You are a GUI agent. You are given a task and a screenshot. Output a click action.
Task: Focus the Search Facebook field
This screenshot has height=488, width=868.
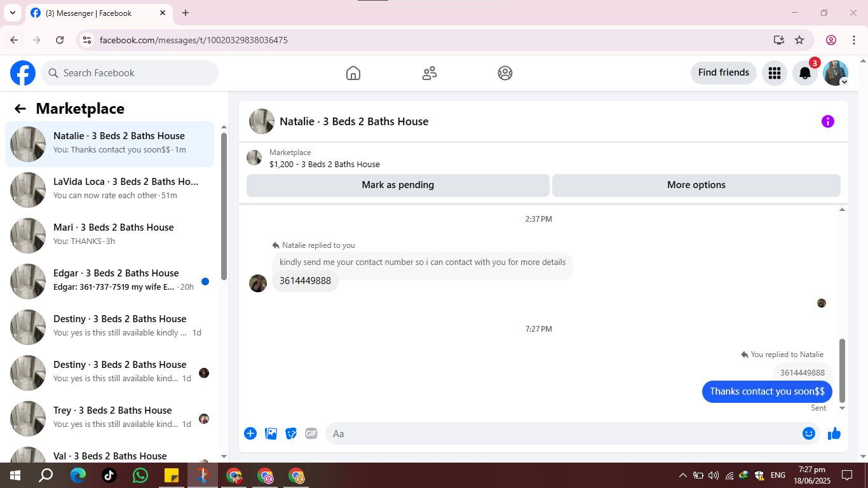[130, 73]
